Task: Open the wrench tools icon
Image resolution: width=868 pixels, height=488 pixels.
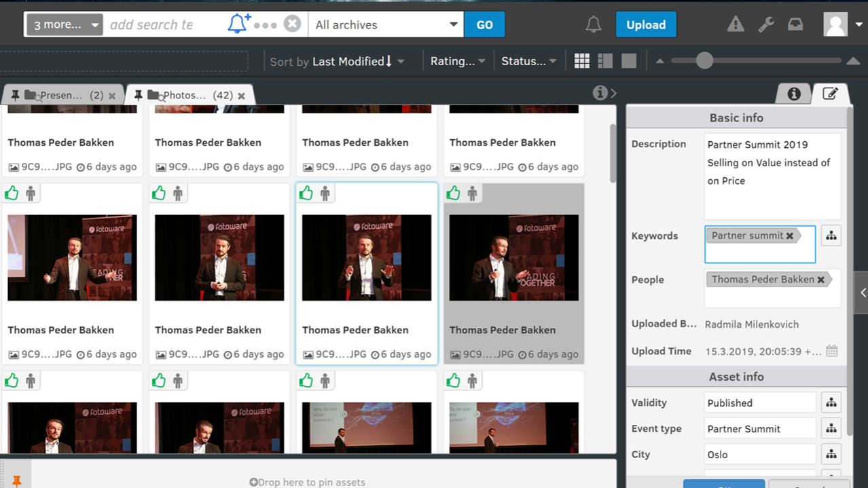Action: tap(766, 24)
